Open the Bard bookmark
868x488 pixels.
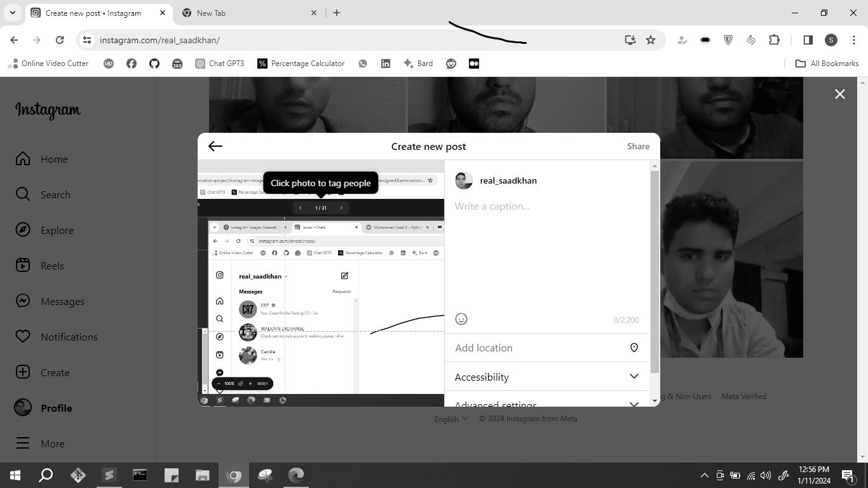tap(418, 64)
